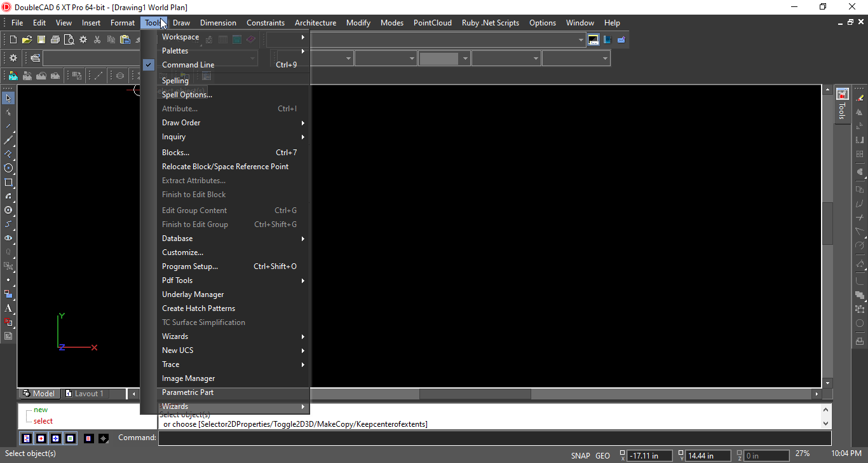Open Image Manager from the menu

coord(225,378)
